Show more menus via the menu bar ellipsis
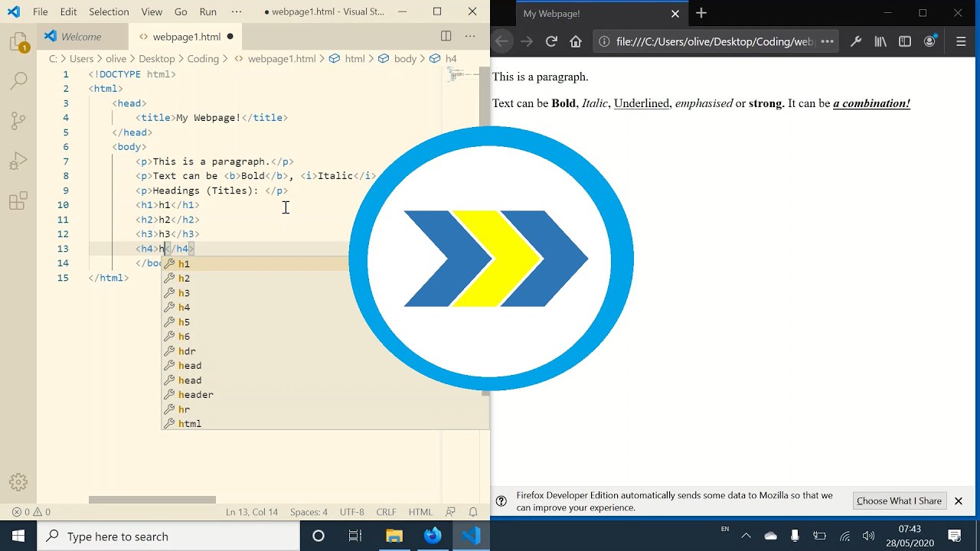This screenshot has height=551, width=980. 237,11
